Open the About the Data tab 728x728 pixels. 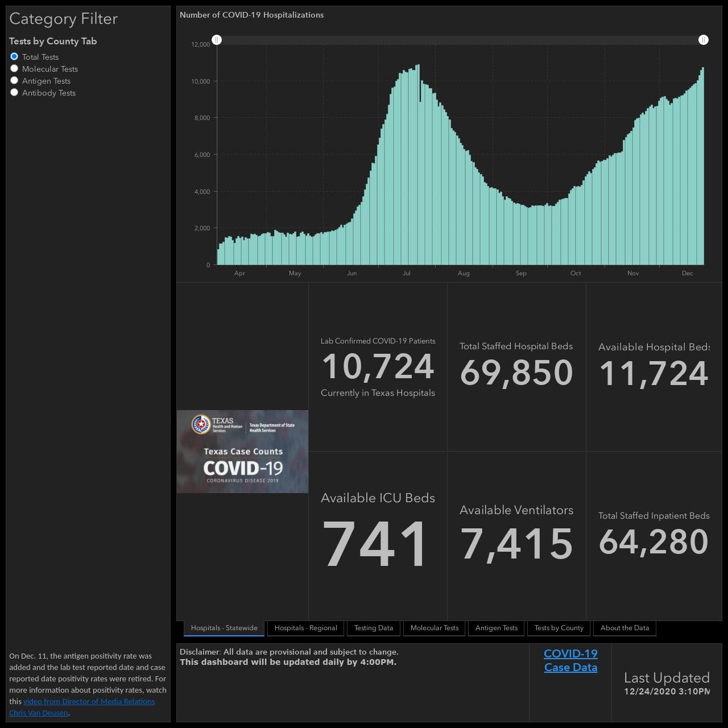click(x=624, y=628)
